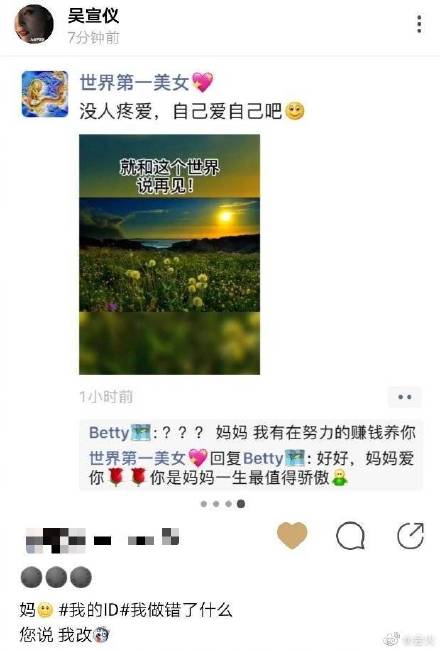Open hashtag #我的ID
Screen dimensions: 440x651
click(x=89, y=610)
